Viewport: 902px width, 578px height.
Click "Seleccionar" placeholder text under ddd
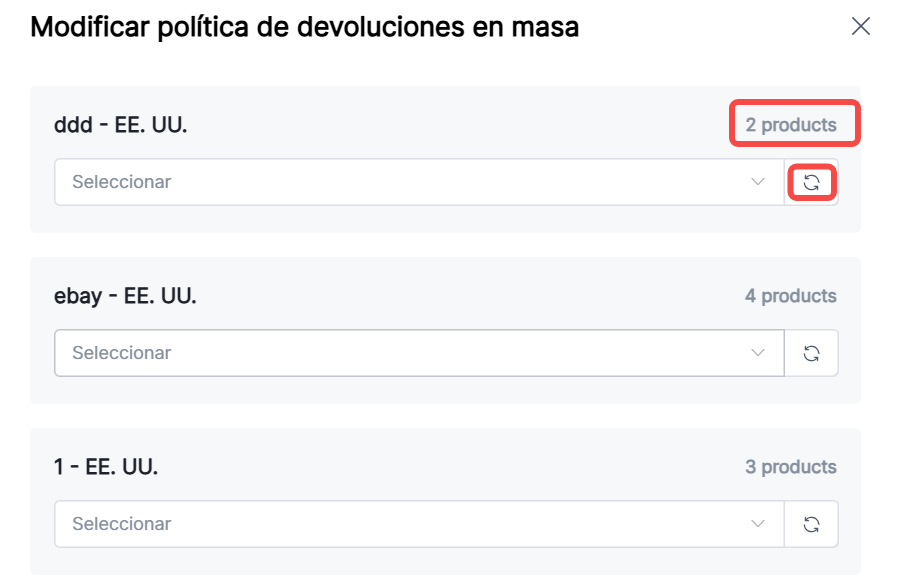pyautogui.click(x=121, y=182)
